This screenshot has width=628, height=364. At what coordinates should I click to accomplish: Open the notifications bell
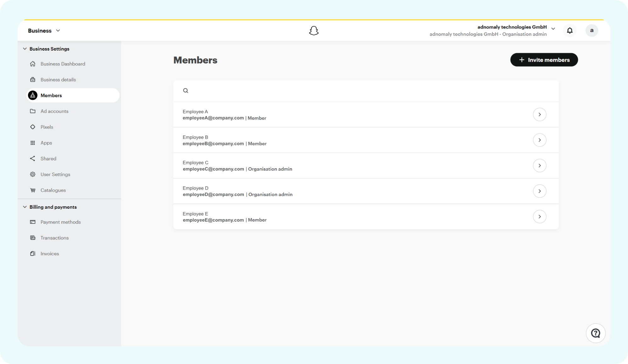[x=569, y=30]
